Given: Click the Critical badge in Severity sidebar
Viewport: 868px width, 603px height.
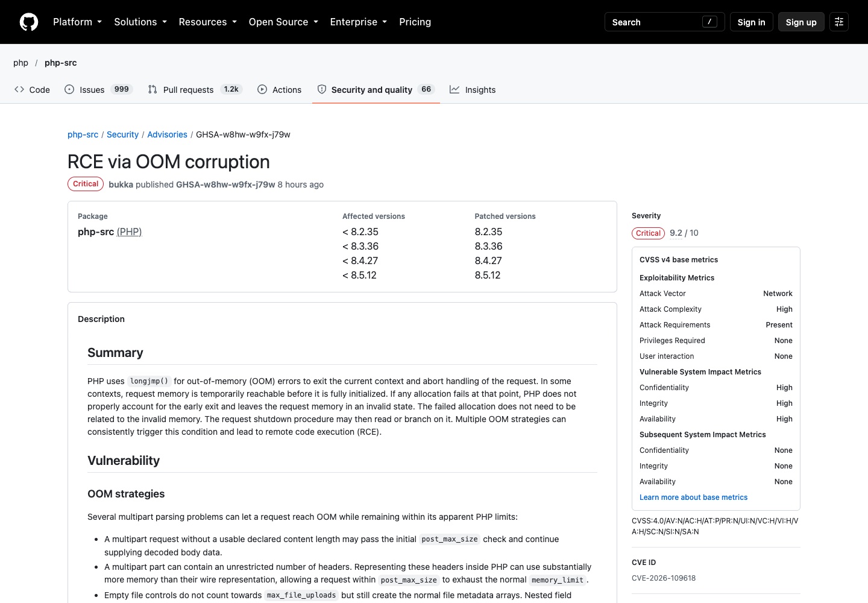Looking at the screenshot, I should 648,233.
